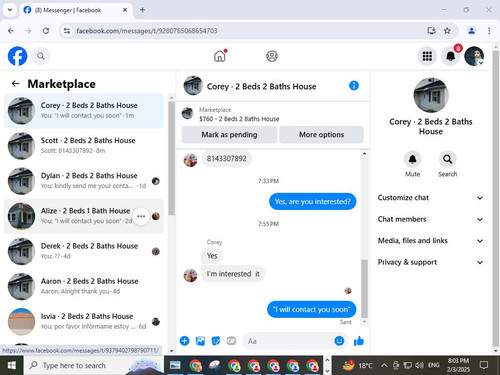Search in conversation magnifier icon
Image resolution: width=500 pixels, height=375 pixels.
point(447,159)
